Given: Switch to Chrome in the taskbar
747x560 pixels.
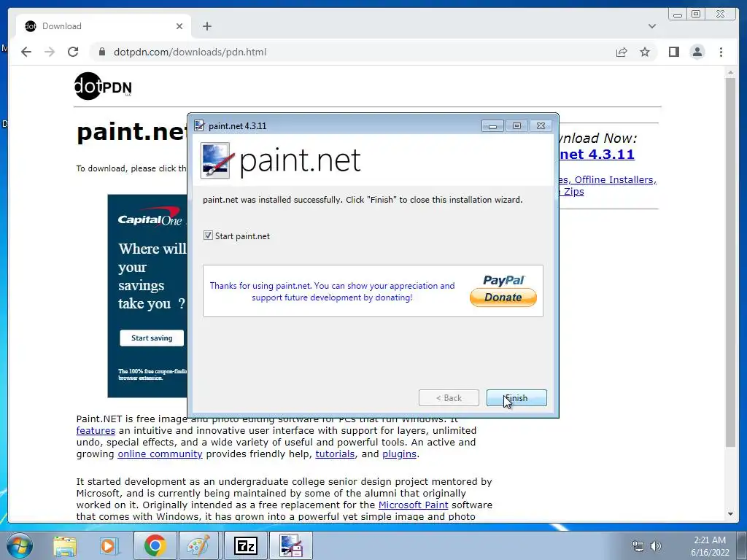Looking at the screenshot, I should 155,545.
